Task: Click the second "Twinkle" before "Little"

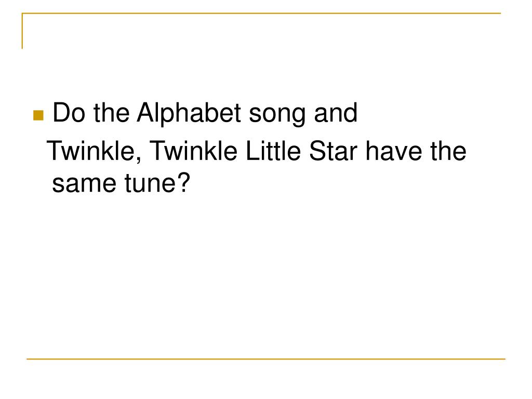Action: (x=193, y=151)
